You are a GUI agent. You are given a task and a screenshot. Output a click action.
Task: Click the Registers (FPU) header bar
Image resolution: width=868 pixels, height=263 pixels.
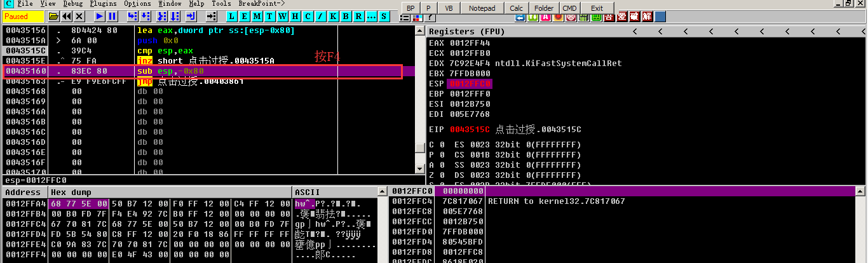pyautogui.click(x=648, y=31)
